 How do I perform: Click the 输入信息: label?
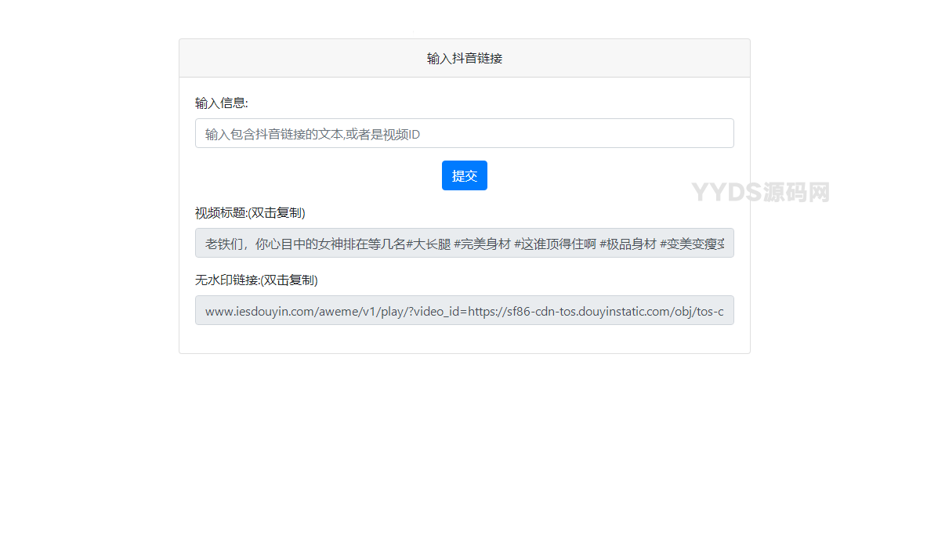pyautogui.click(x=221, y=103)
